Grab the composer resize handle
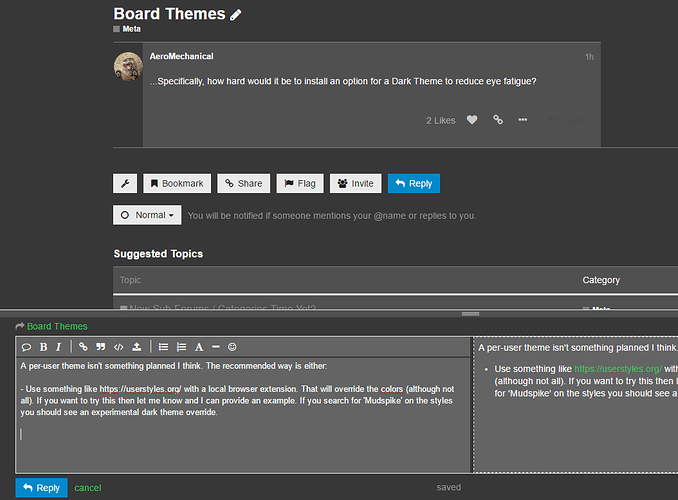Viewport: 678px width, 500px height. 470,314
